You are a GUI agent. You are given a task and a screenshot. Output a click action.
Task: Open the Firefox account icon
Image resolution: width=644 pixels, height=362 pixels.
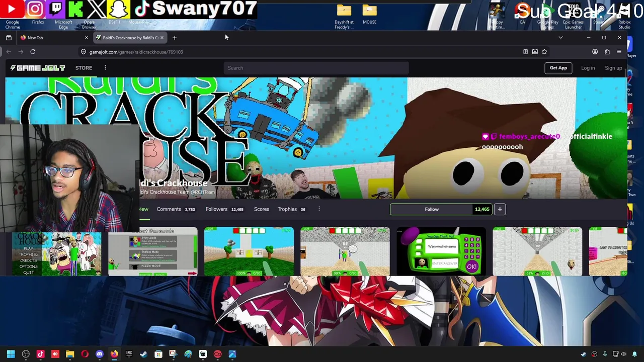(595, 52)
